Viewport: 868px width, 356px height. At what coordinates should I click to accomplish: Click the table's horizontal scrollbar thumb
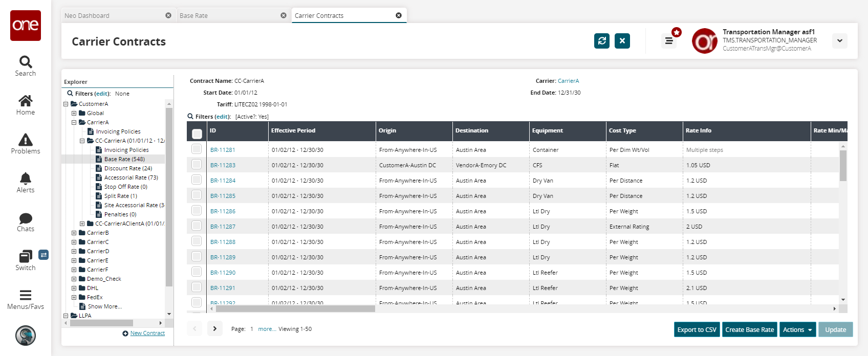pyautogui.click(x=295, y=309)
